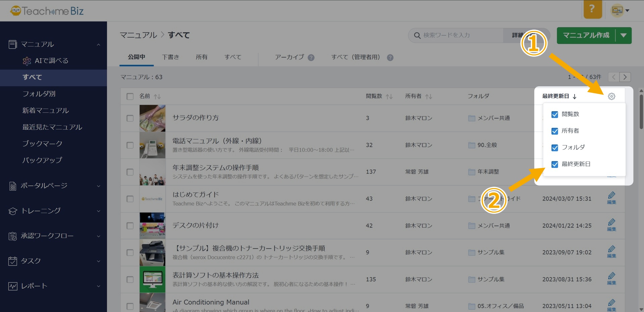Switch to the 下書き tab

pyautogui.click(x=170, y=57)
